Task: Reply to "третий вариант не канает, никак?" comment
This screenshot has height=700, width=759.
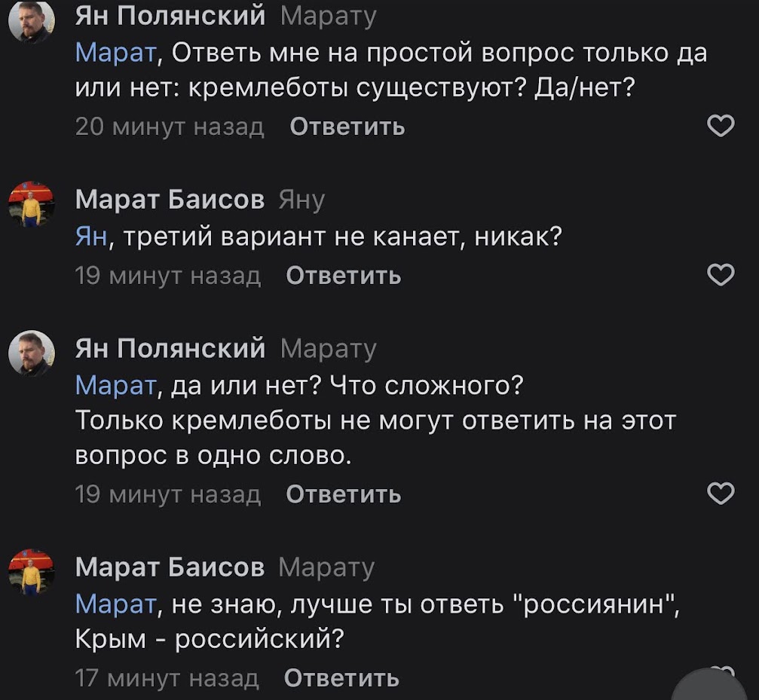Action: pos(344,277)
